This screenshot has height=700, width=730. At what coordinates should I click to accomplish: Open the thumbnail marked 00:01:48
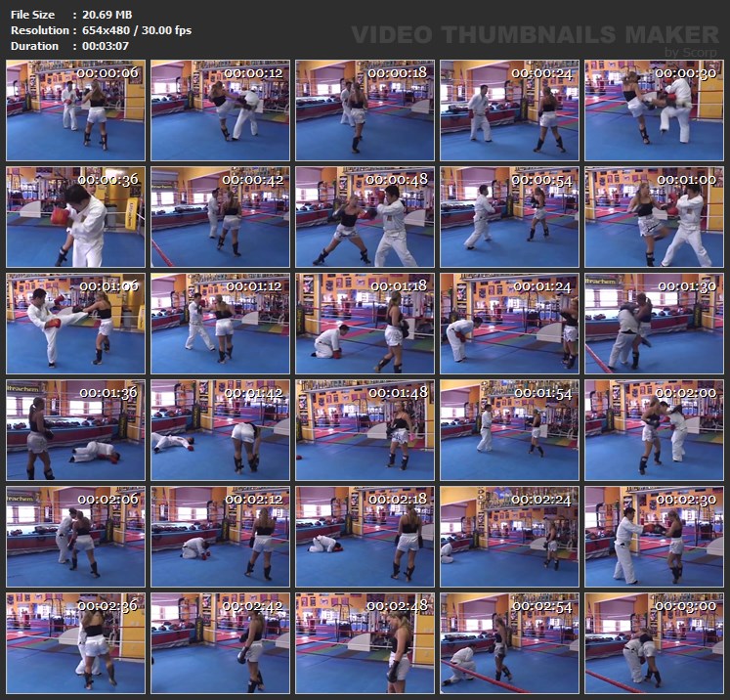tap(365, 430)
